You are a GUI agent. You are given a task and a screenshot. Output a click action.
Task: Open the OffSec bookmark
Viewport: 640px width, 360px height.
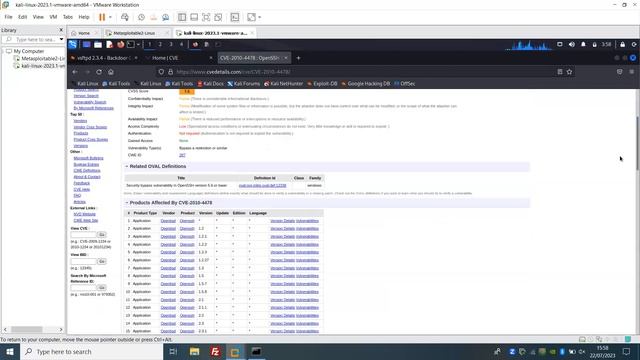(x=405, y=84)
